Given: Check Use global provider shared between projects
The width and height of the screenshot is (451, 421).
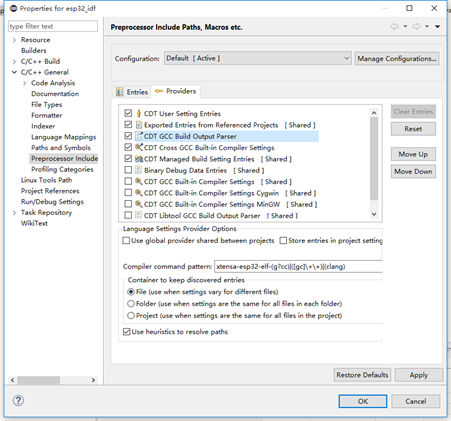Looking at the screenshot, I should 126,241.
